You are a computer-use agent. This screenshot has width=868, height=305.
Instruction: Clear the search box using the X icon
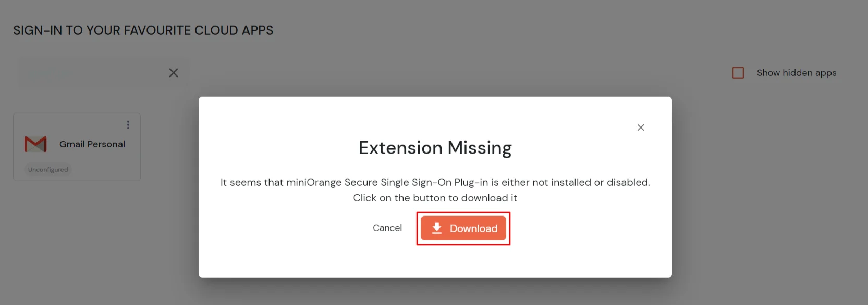pyautogui.click(x=173, y=72)
